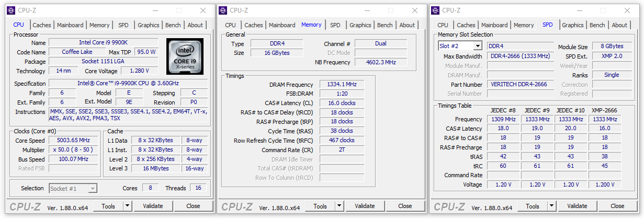Image resolution: width=644 pixels, height=219 pixels.
Task: Click the SPD Ext. XMP 2.0 field
Action: pos(611,56)
